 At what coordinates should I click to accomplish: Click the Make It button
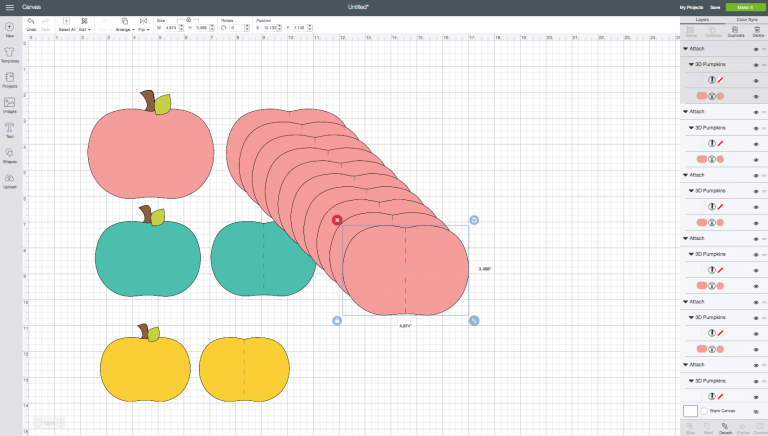tap(744, 7)
